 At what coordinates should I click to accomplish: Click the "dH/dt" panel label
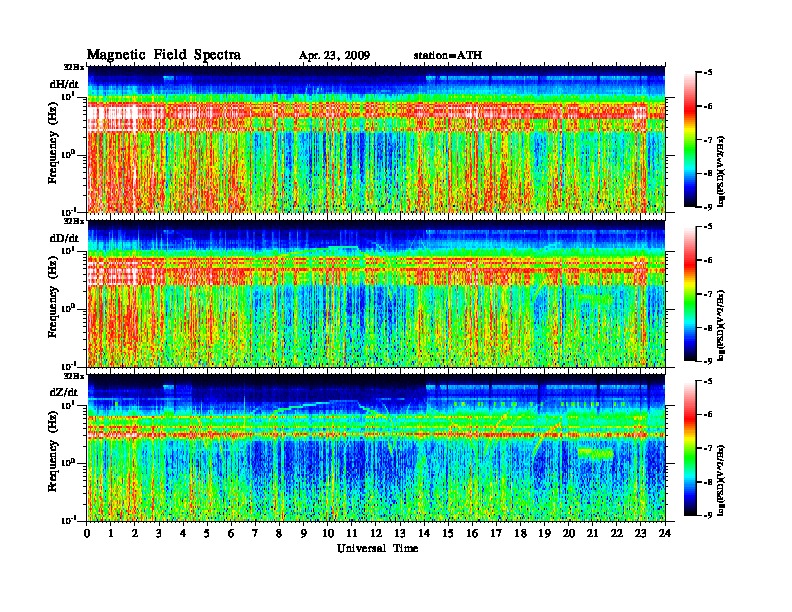[64, 84]
